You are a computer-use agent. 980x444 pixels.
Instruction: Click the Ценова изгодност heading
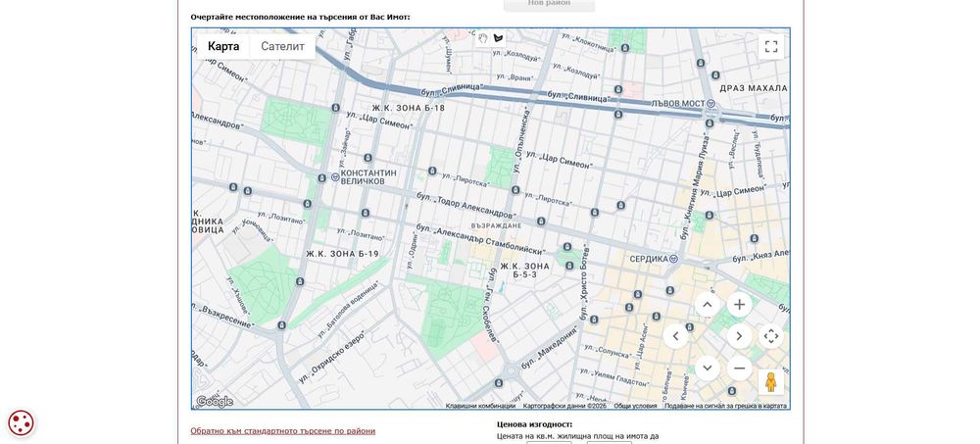pos(534,424)
